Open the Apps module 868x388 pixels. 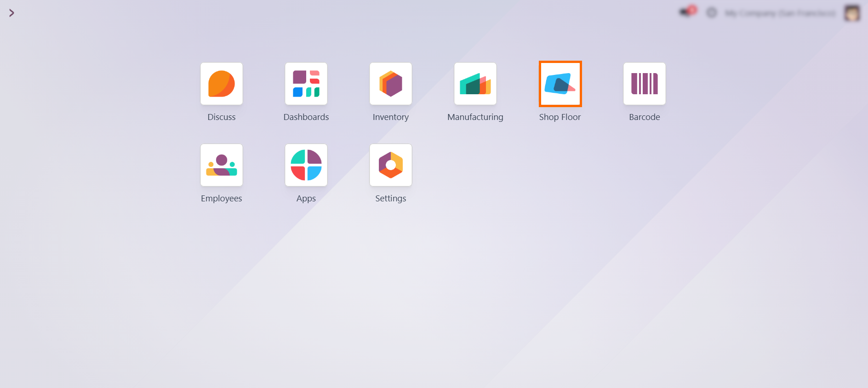pos(306,165)
